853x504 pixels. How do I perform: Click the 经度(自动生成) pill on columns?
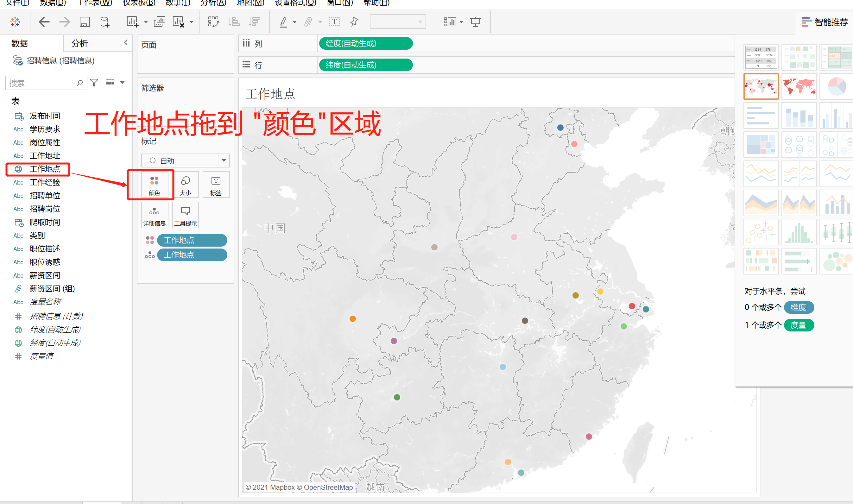click(365, 43)
